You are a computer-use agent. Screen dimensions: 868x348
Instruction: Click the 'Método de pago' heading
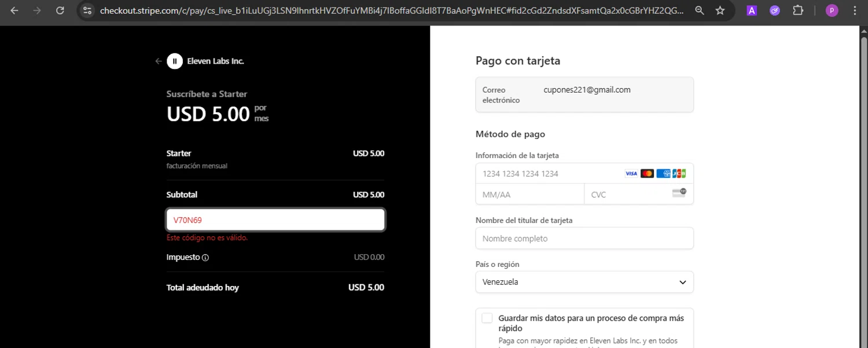[510, 134]
